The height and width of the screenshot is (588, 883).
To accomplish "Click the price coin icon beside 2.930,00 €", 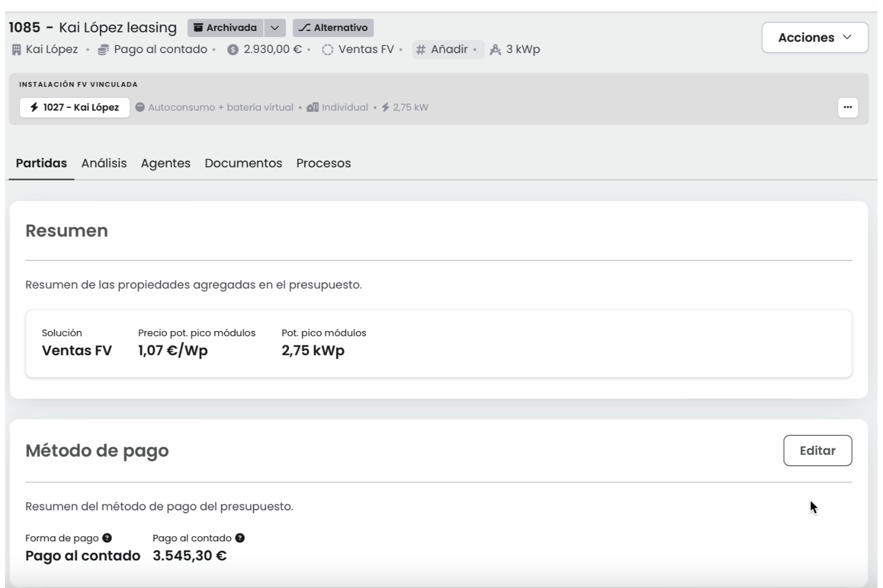I will tap(233, 50).
